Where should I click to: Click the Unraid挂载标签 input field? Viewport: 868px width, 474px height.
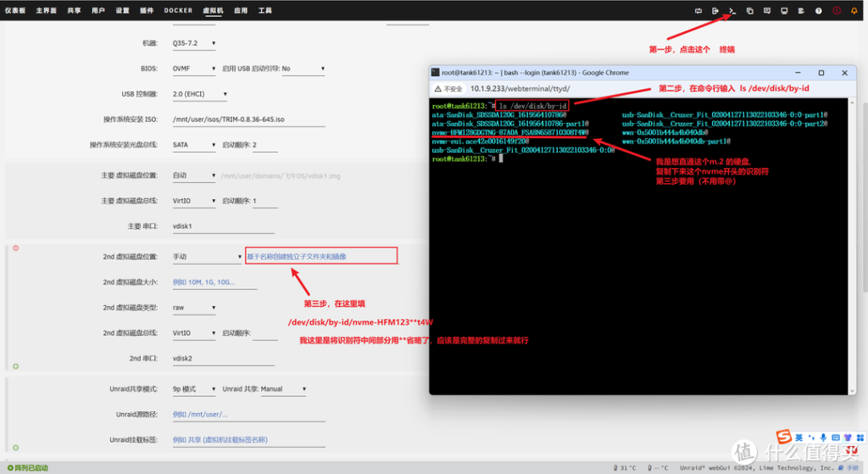pos(248,440)
